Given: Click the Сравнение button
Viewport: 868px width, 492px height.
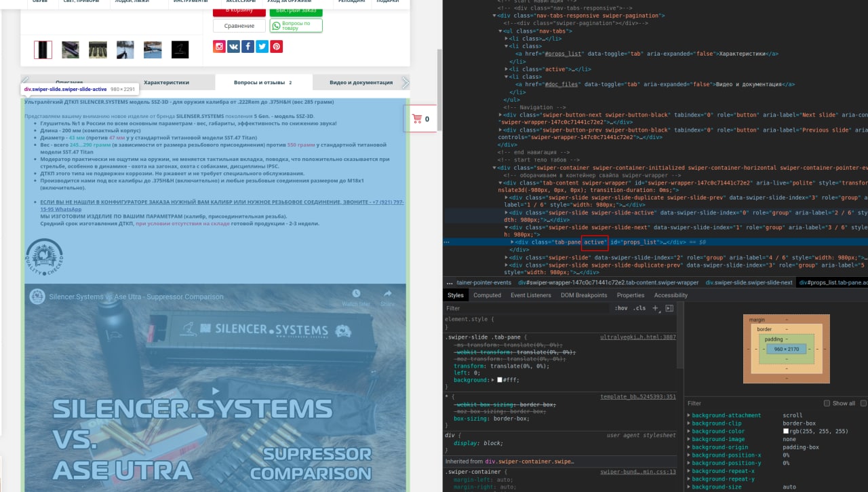Looking at the screenshot, I should (239, 26).
